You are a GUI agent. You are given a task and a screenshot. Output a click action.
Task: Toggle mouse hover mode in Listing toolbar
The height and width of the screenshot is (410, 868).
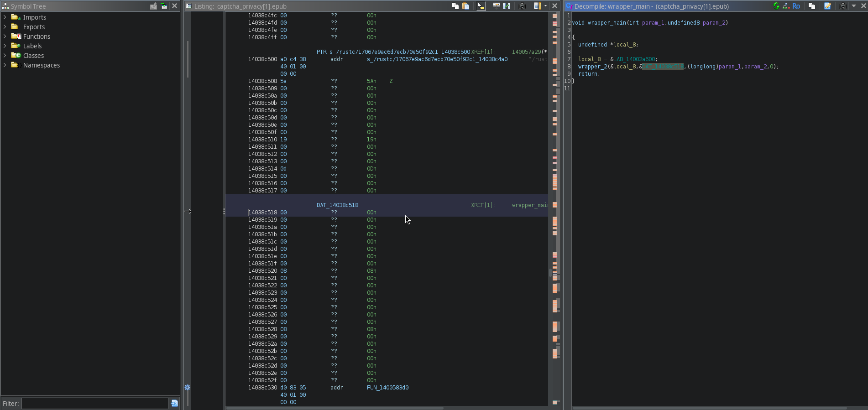481,6
